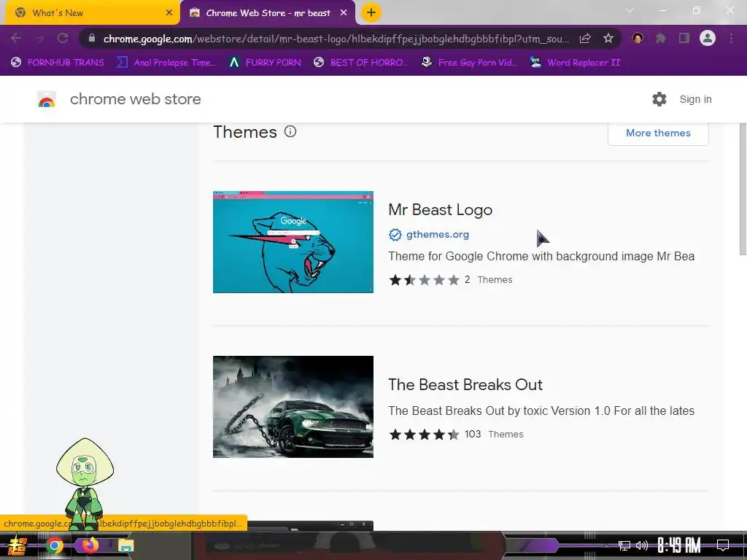Open a new tab with the plus button
This screenshot has width=747, height=560.
371,12
